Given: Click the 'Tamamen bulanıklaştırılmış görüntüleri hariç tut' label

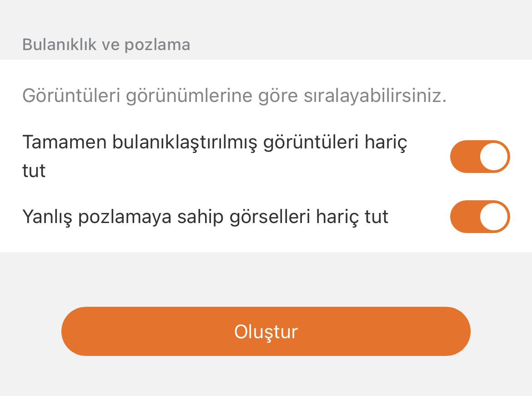Looking at the screenshot, I should (x=215, y=143).
